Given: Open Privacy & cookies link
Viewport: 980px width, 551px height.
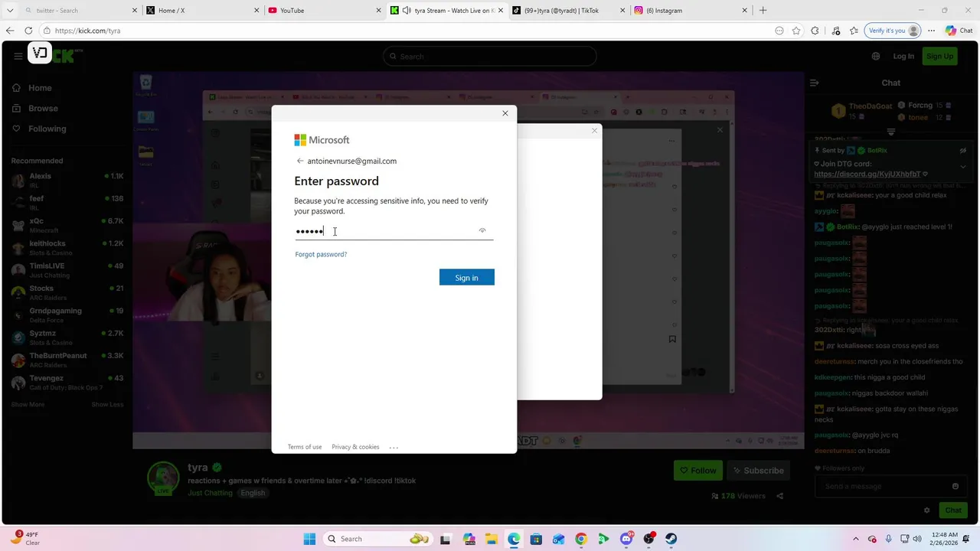Looking at the screenshot, I should coord(355,447).
